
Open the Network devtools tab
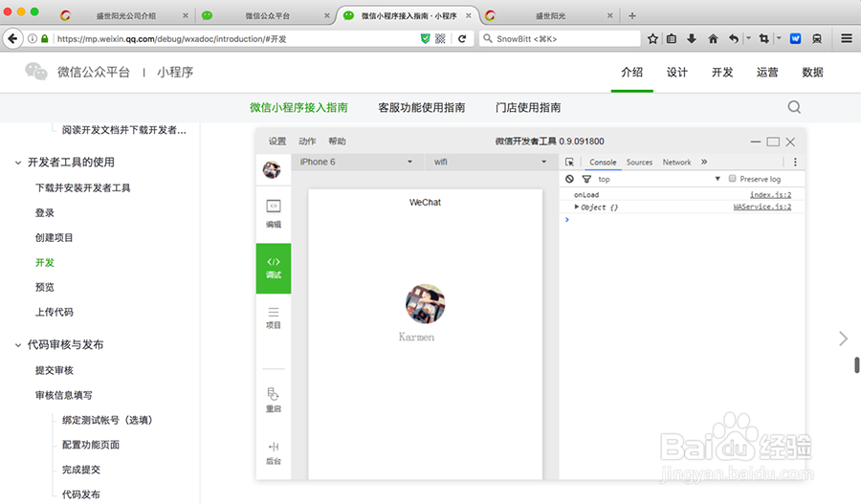coord(676,162)
